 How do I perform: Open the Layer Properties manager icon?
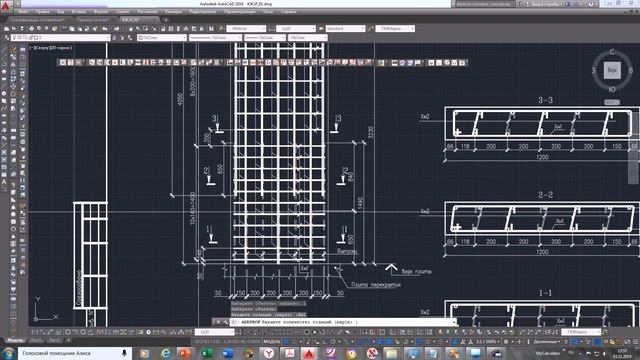click(x=7, y=38)
